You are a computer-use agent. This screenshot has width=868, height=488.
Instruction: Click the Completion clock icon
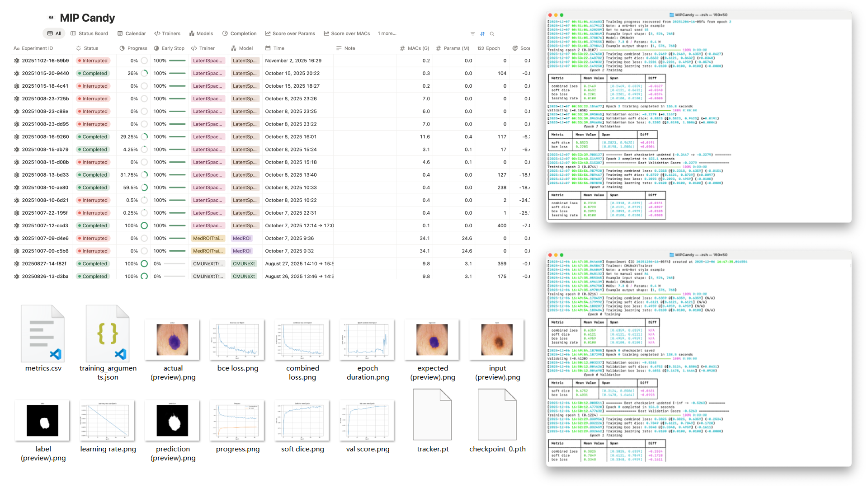pos(224,33)
